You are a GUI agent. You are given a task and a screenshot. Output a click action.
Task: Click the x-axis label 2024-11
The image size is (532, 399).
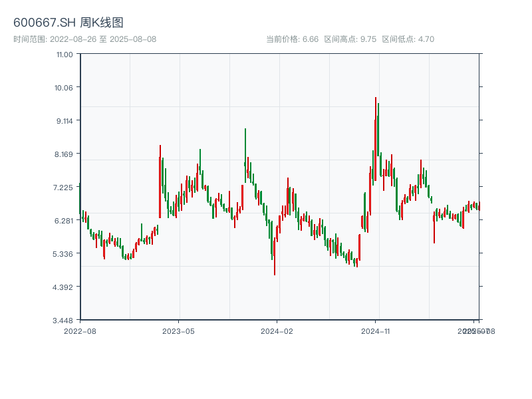point(375,331)
